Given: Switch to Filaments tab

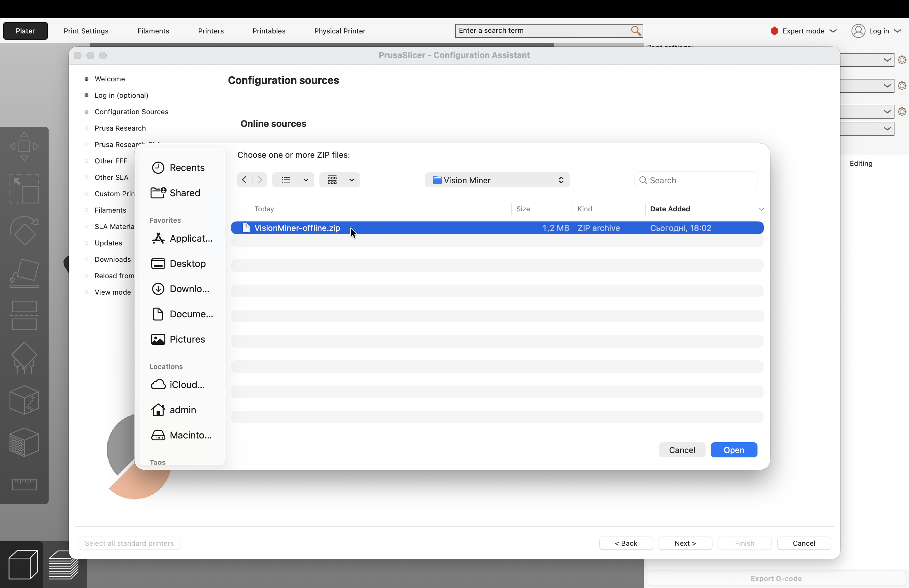Looking at the screenshot, I should pos(153,31).
